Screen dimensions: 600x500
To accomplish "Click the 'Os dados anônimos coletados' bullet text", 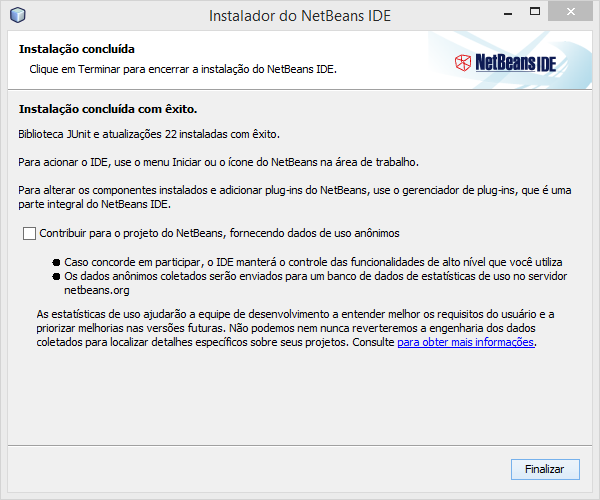I will click(x=315, y=283).
